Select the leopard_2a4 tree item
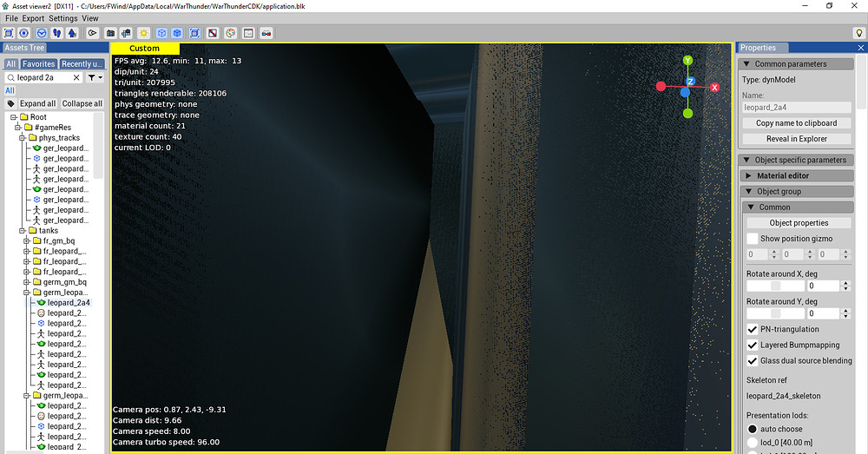 click(x=69, y=303)
